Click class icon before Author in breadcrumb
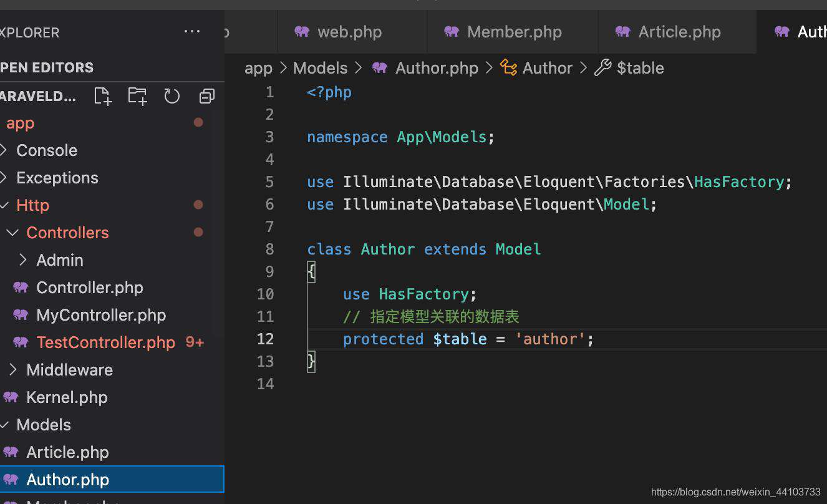Screen dimensions: 827x504 tap(508, 68)
